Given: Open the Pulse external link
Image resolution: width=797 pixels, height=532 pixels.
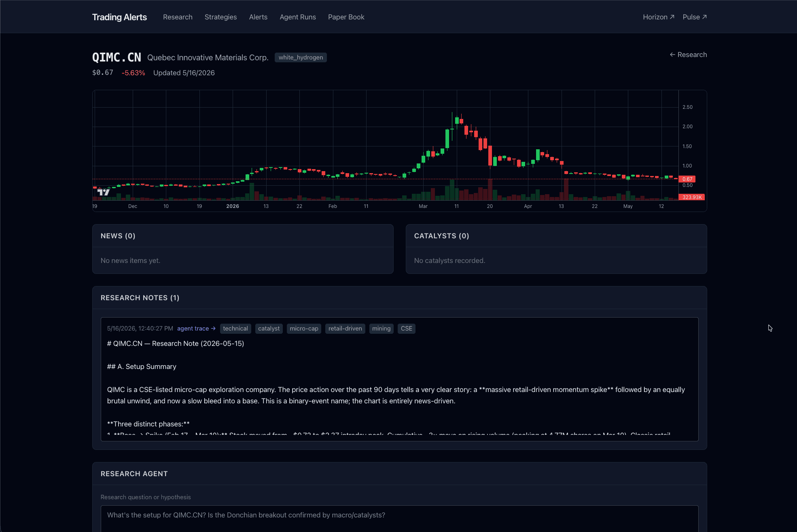Looking at the screenshot, I should pyautogui.click(x=695, y=17).
